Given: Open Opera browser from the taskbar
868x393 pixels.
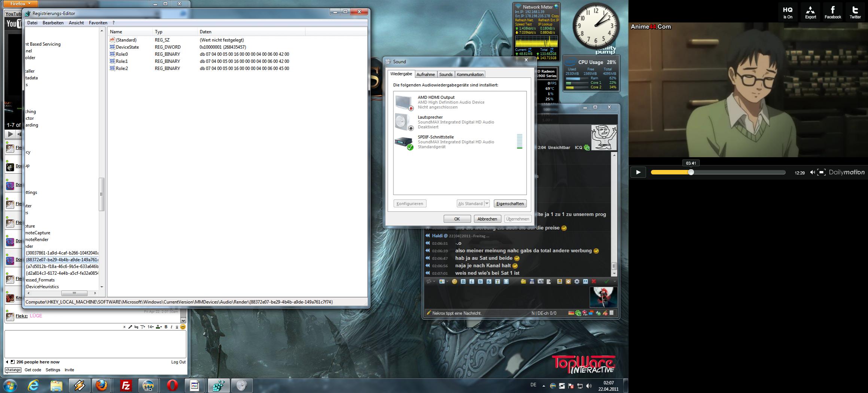Looking at the screenshot, I should [x=172, y=385].
